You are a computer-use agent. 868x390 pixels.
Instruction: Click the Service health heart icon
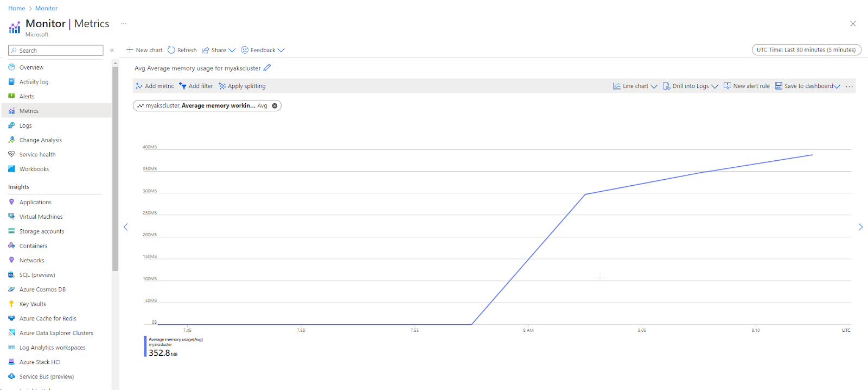coord(11,154)
